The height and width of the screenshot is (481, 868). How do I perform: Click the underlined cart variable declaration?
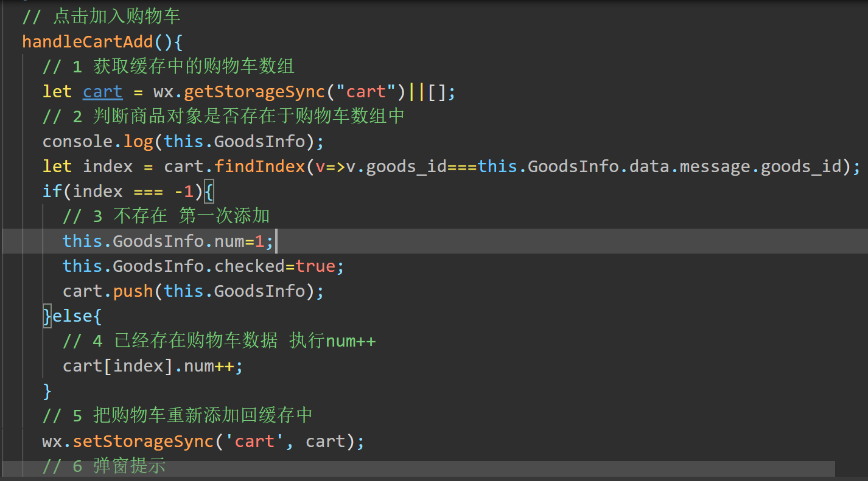(103, 92)
